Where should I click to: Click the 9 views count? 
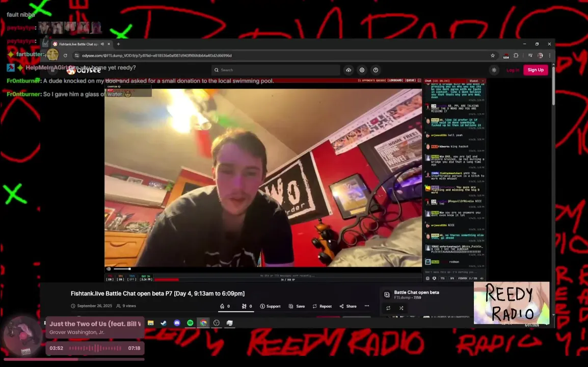click(x=129, y=306)
